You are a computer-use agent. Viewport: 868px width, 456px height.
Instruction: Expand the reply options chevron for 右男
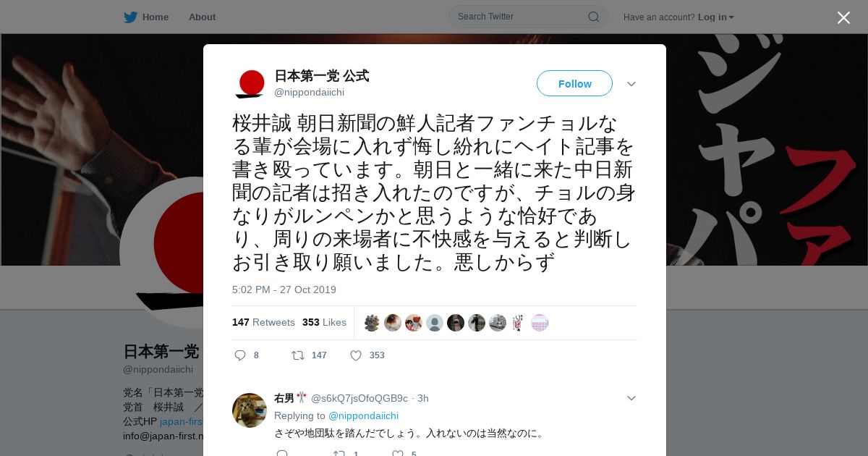click(631, 398)
